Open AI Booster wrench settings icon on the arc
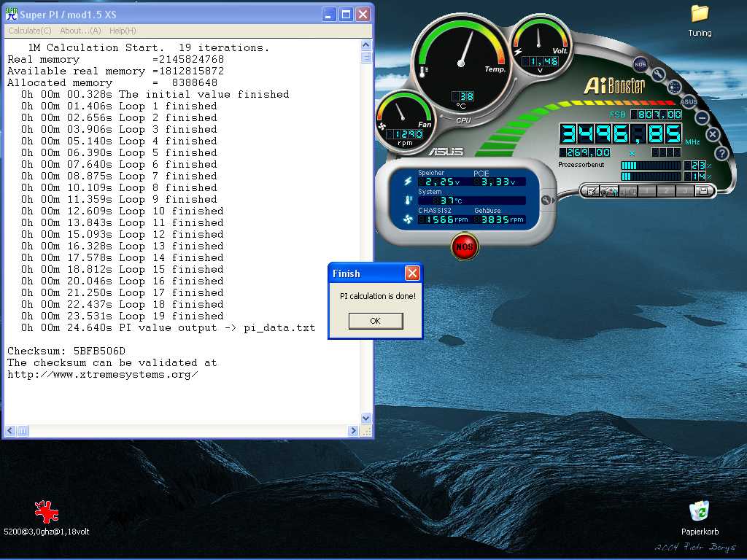The width and height of the screenshot is (747, 560). coord(659,74)
